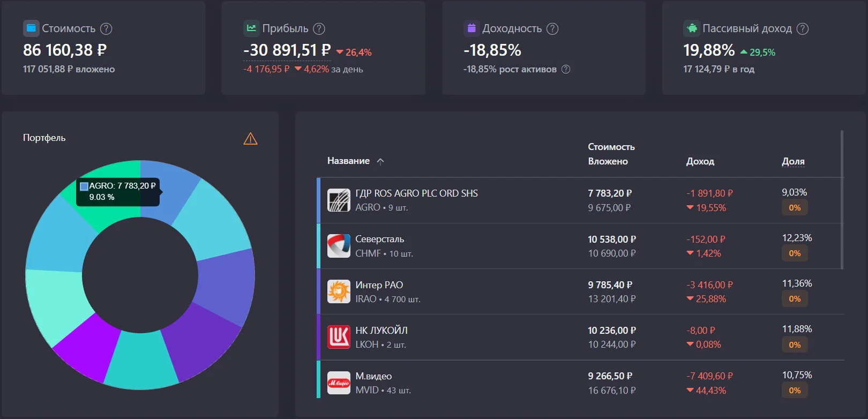The height and width of the screenshot is (419, 868).
Task: Click the green 29,5% growth indicator
Action: point(758,53)
